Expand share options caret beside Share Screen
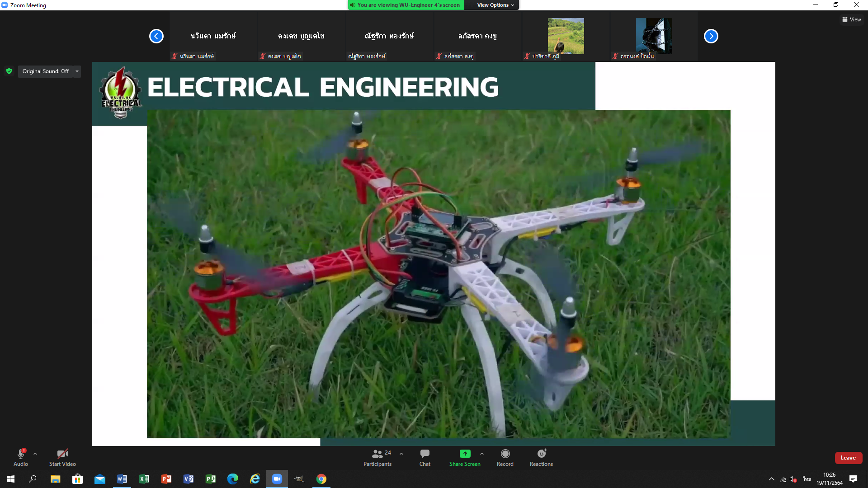 [x=482, y=454]
